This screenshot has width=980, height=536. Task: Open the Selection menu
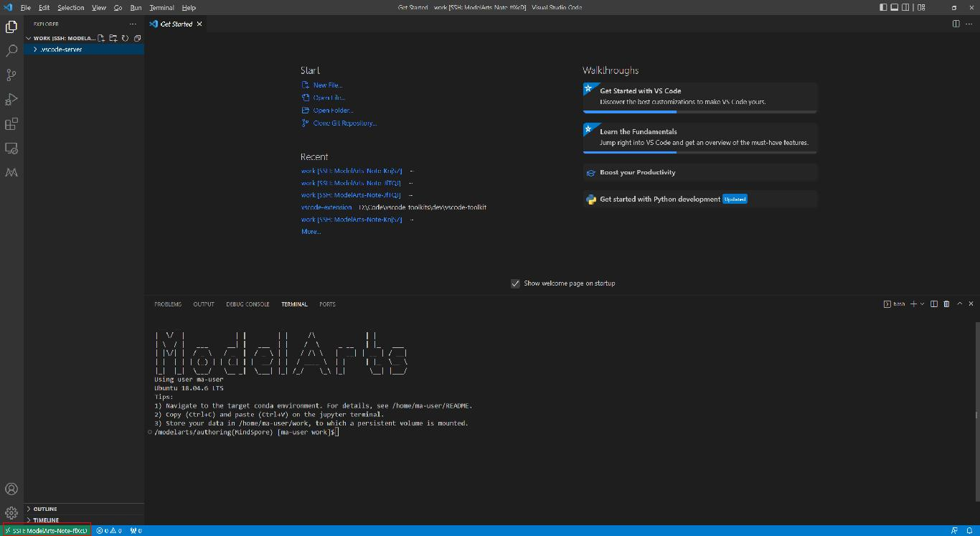coord(70,7)
